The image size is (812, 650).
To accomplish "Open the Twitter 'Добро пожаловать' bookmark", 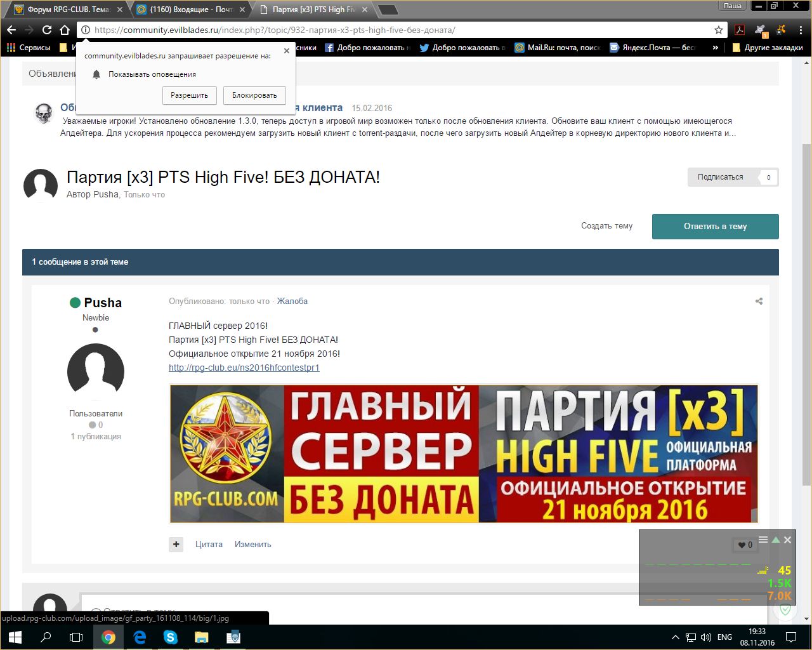I will (463, 48).
